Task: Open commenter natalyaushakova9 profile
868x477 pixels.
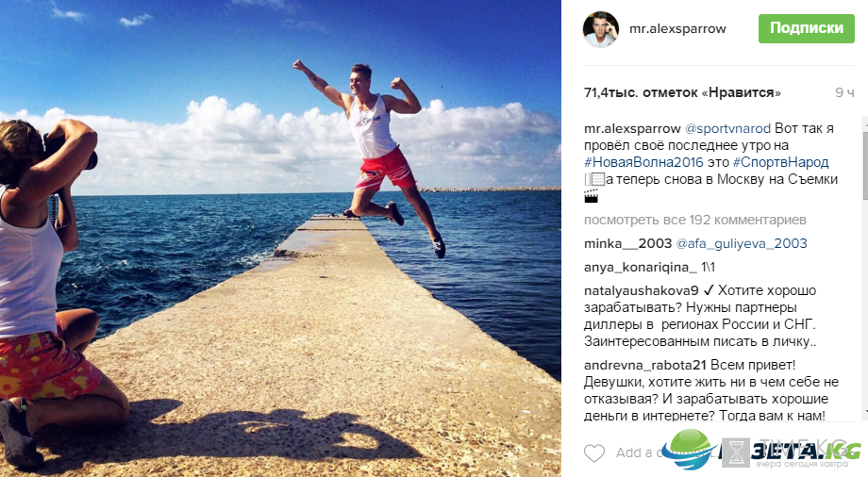Action: click(641, 290)
